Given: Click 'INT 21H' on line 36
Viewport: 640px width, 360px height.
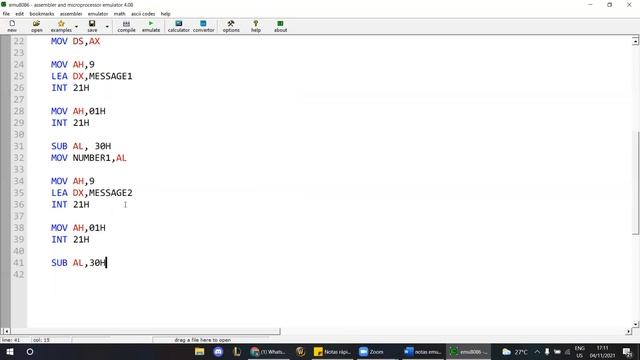Looking at the screenshot, I should coord(70,204).
